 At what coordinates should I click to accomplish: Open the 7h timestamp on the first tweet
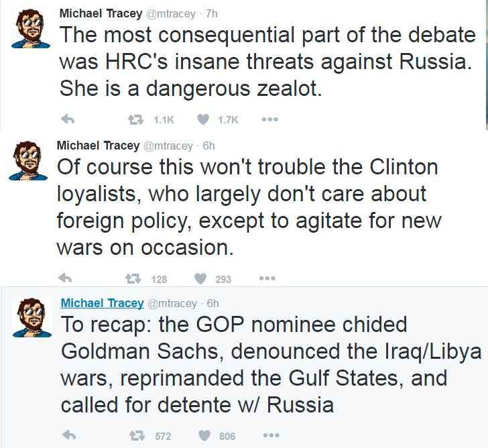pos(211,13)
